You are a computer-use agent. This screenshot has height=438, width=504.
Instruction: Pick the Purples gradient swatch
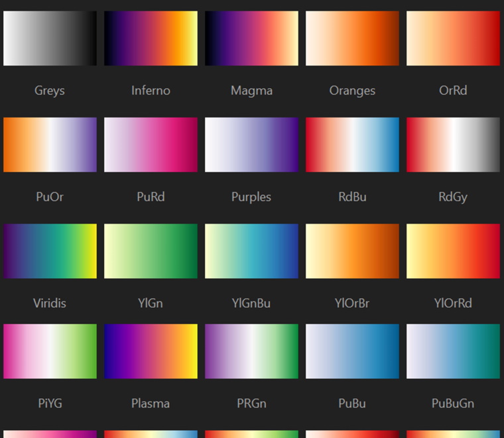[x=251, y=145]
